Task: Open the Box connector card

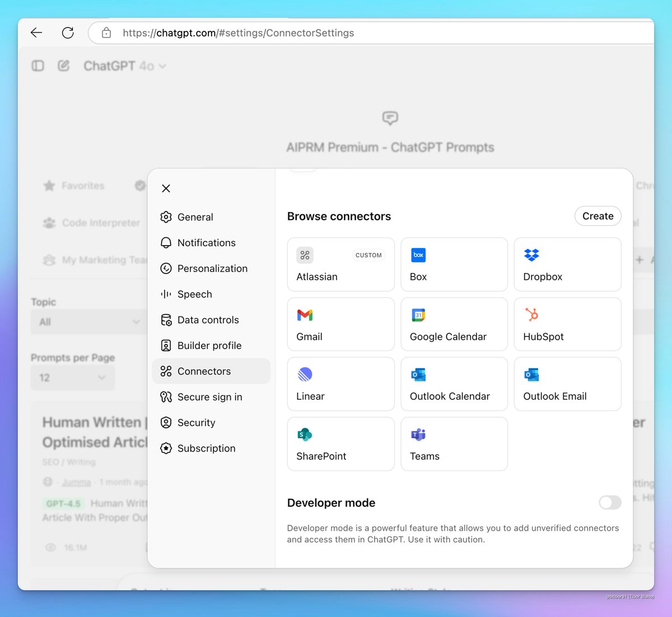Action: 454,264
